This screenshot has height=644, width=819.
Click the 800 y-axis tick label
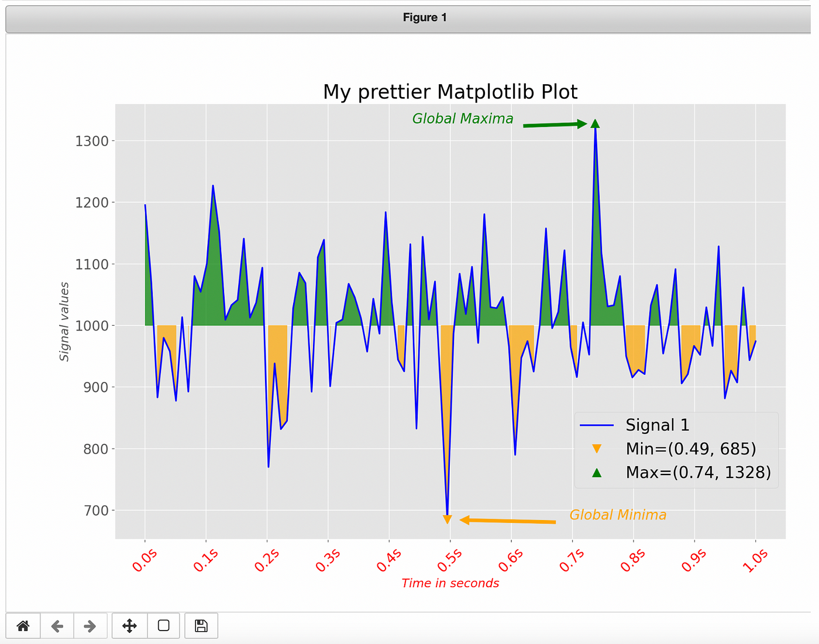click(x=97, y=449)
